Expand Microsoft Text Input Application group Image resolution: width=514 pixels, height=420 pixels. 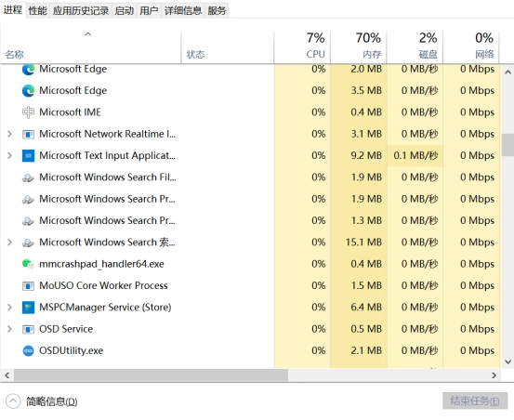tap(9, 155)
